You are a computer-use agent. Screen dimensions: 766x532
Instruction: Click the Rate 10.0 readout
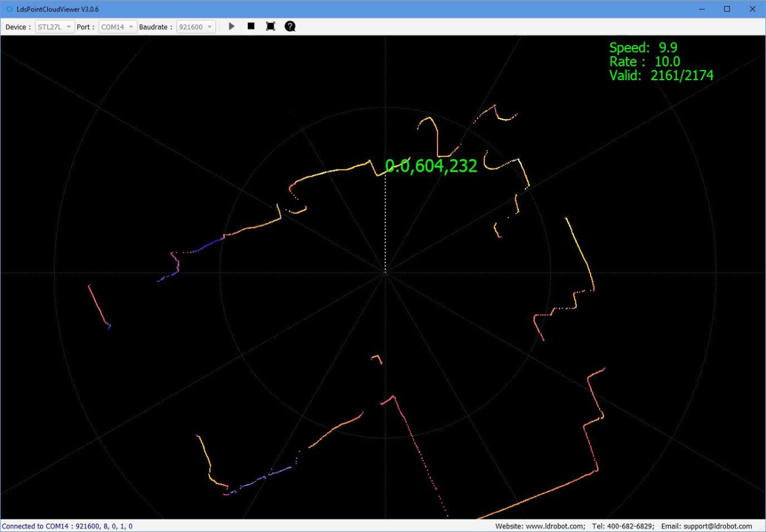pos(645,62)
